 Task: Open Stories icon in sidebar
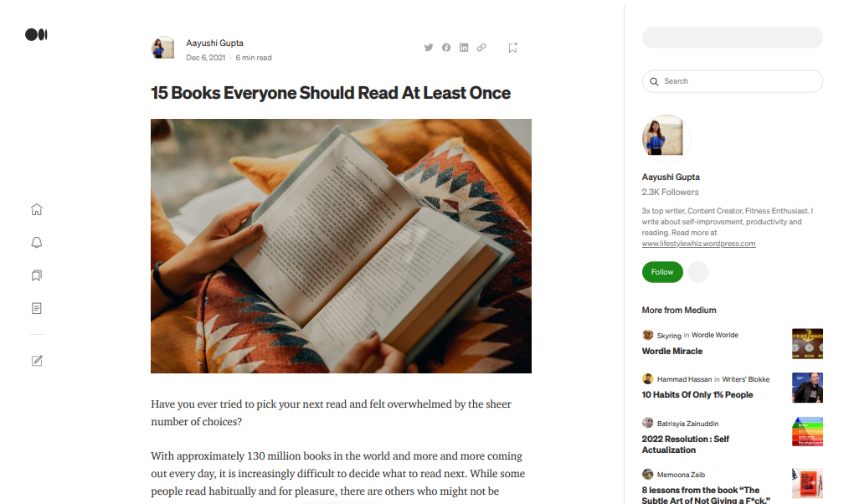tap(37, 308)
